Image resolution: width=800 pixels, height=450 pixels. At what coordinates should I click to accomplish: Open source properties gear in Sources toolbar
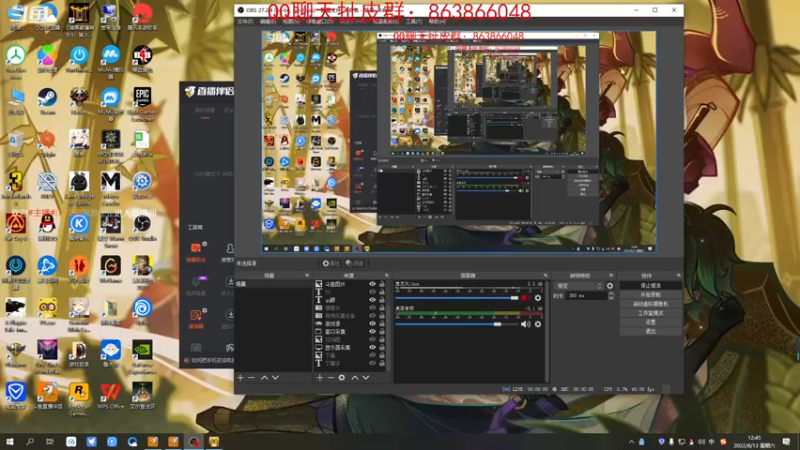(x=342, y=378)
